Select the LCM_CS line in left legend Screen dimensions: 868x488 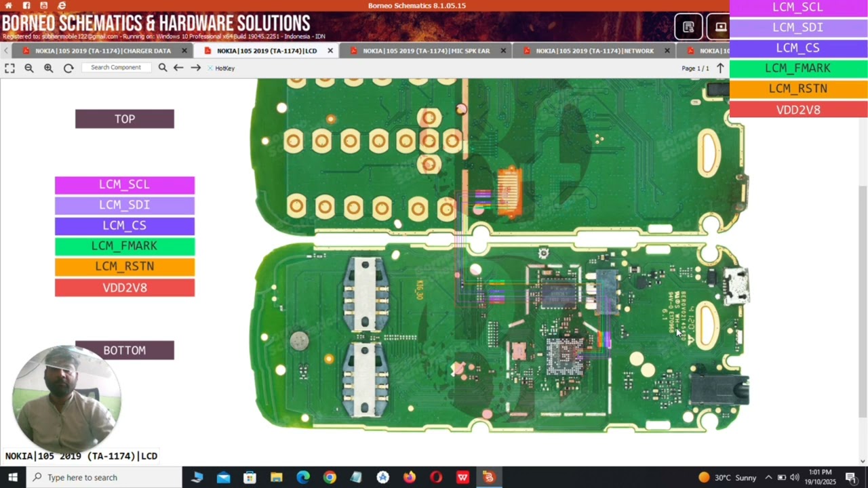tap(125, 225)
